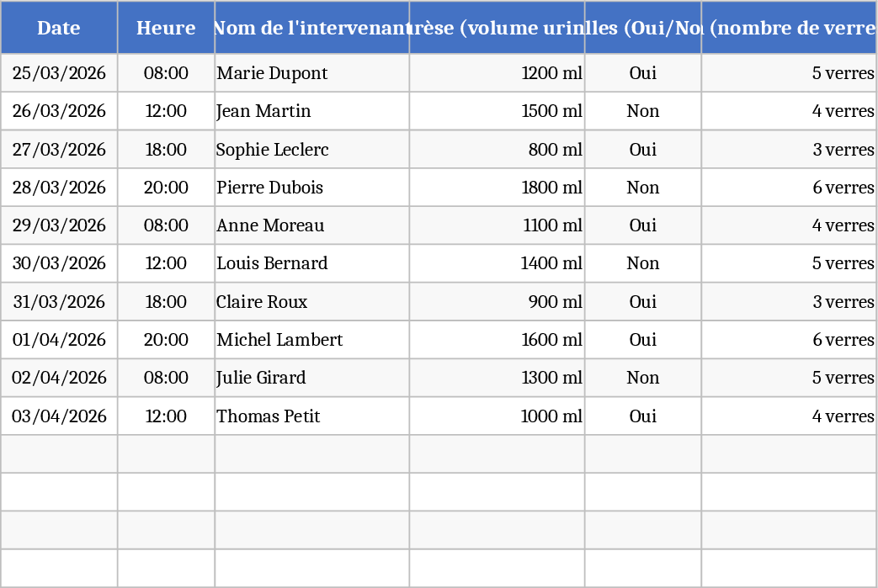Select the Marie Dupont name cell
Image resolution: width=878 pixels, height=588 pixels.
click(311, 73)
